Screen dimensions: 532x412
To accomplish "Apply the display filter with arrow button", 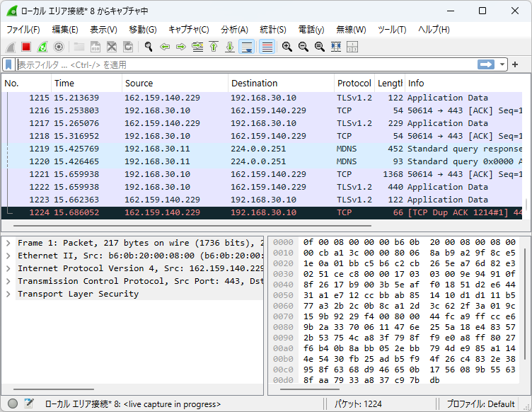I will [486, 64].
